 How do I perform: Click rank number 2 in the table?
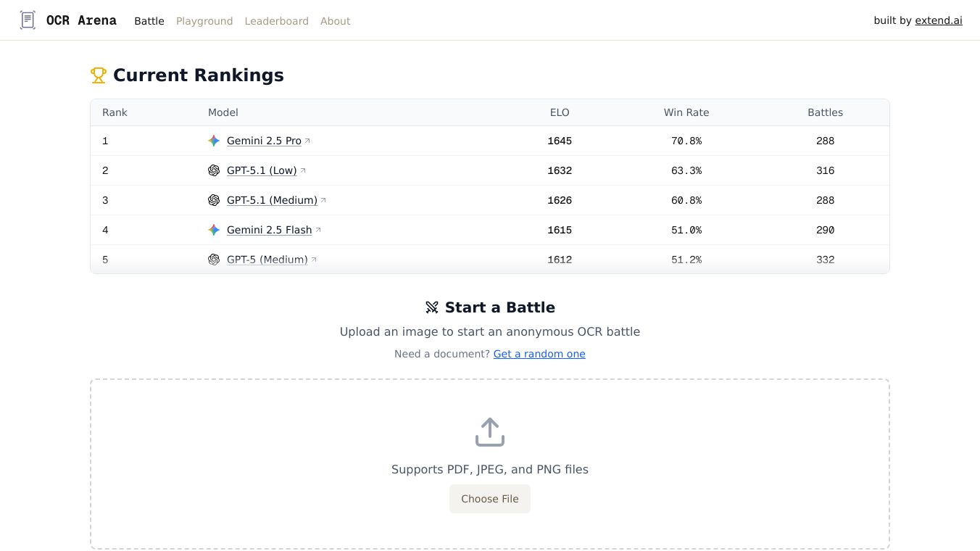pyautogui.click(x=105, y=170)
